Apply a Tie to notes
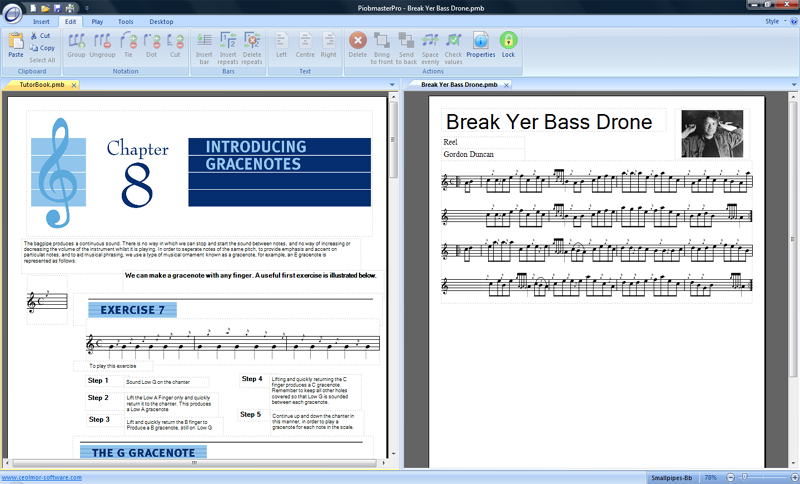 coord(128,44)
